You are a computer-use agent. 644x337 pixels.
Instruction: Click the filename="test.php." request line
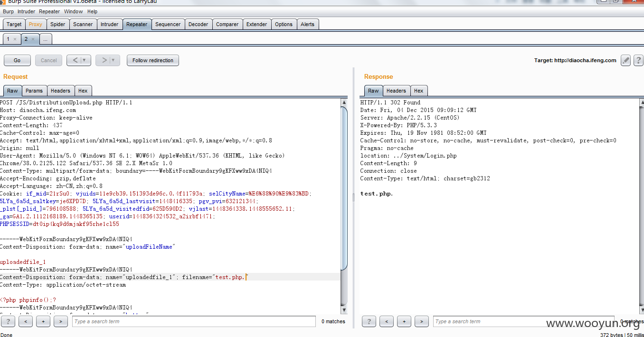(124, 277)
